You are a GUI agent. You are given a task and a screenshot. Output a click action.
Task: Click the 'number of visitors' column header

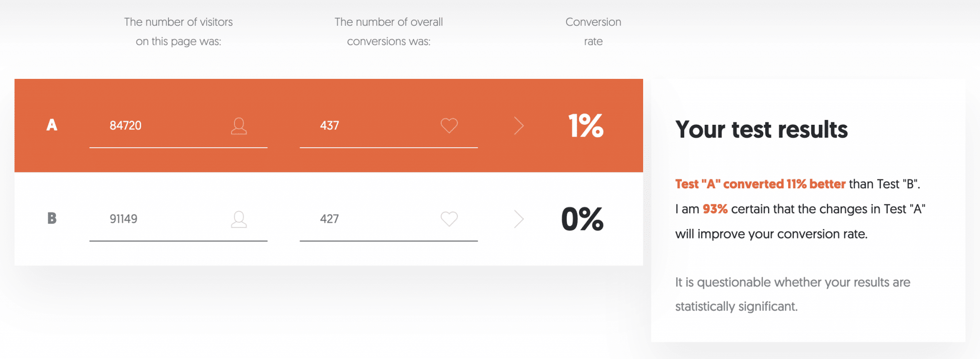[178, 32]
